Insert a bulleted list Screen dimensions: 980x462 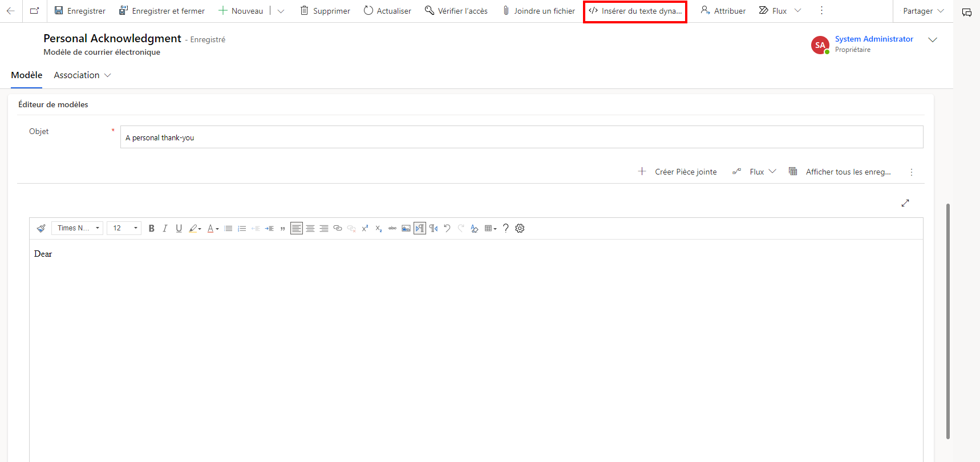(228, 228)
